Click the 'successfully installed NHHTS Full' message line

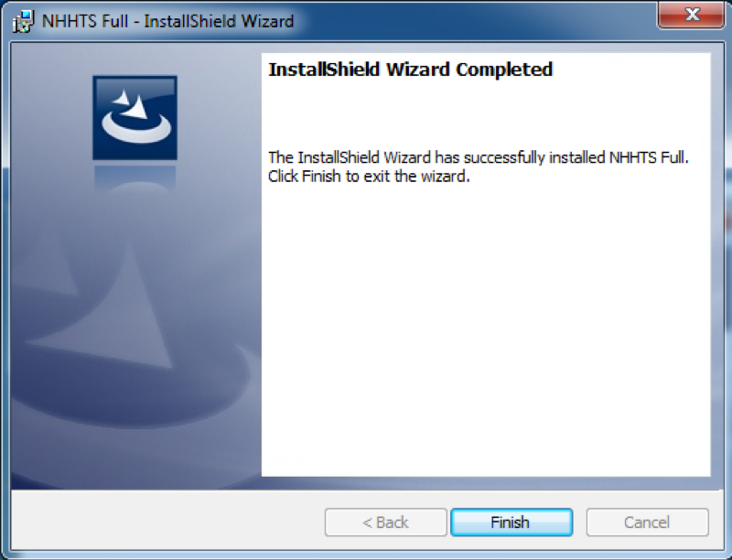[479, 157]
